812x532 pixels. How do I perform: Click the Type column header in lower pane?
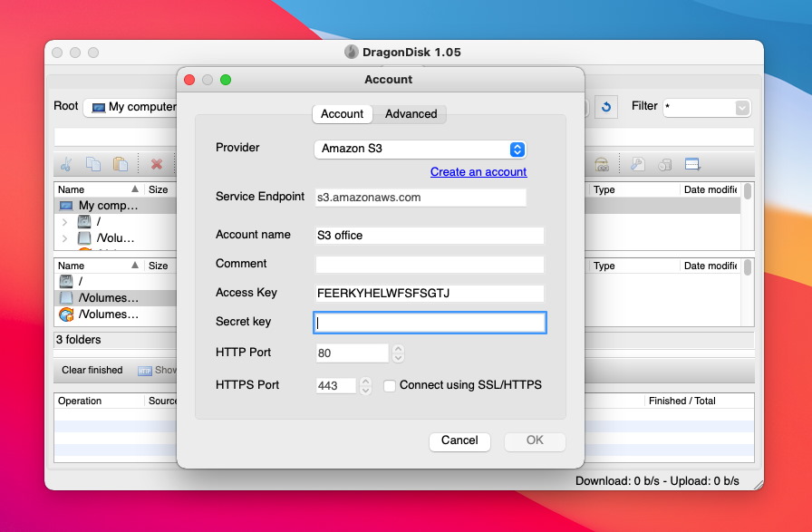[x=634, y=266]
